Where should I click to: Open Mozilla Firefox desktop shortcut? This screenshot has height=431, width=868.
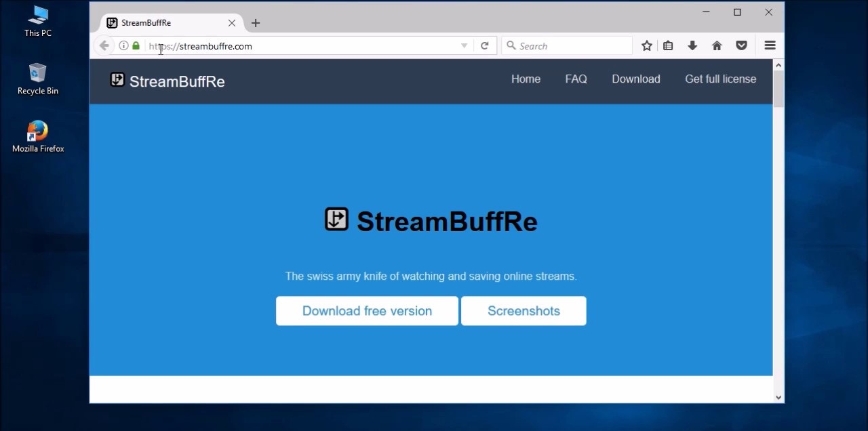tap(38, 136)
